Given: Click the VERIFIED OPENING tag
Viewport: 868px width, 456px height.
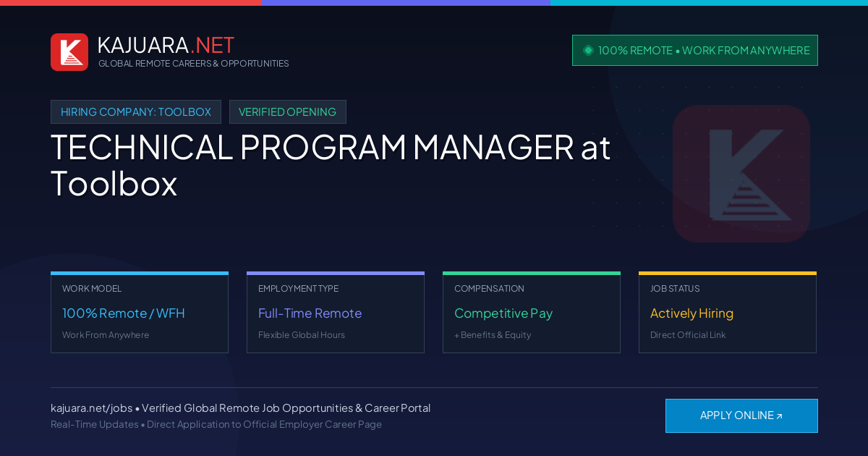Looking at the screenshot, I should tap(288, 112).
